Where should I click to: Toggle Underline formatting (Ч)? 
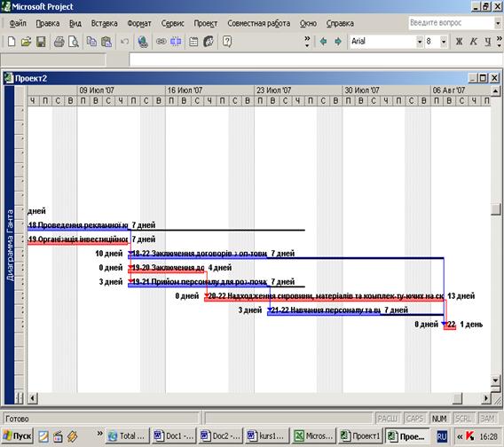click(x=488, y=42)
